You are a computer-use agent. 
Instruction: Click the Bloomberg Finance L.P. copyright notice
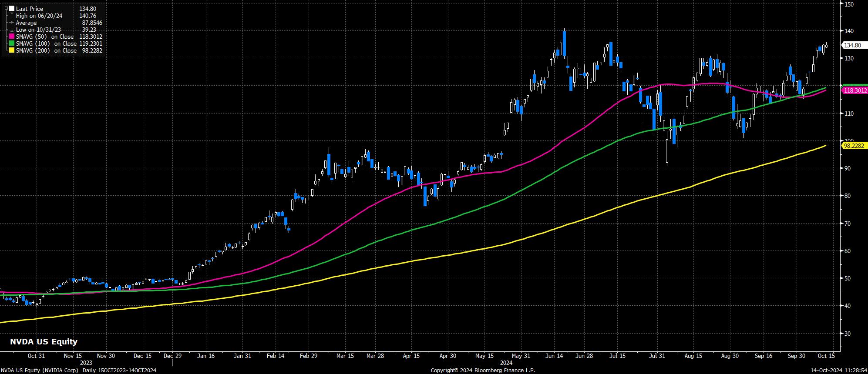[x=483, y=370]
